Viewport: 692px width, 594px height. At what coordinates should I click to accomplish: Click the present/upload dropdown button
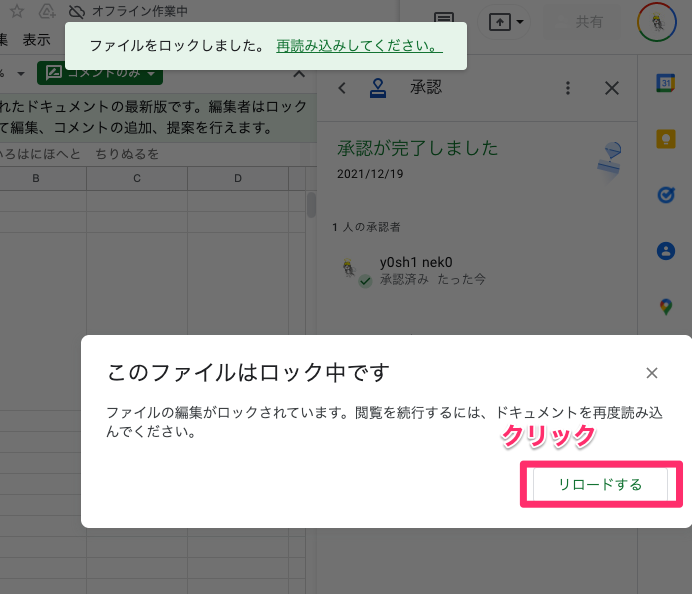click(x=508, y=21)
